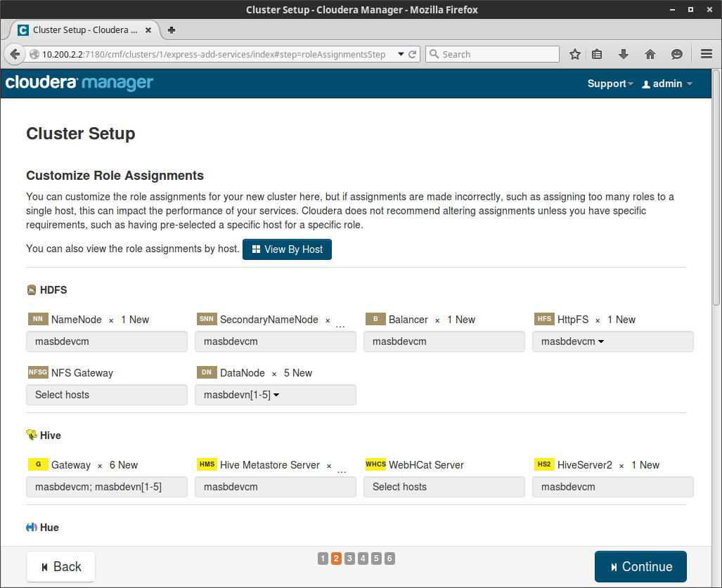Click the Hue service icon

tap(32, 528)
